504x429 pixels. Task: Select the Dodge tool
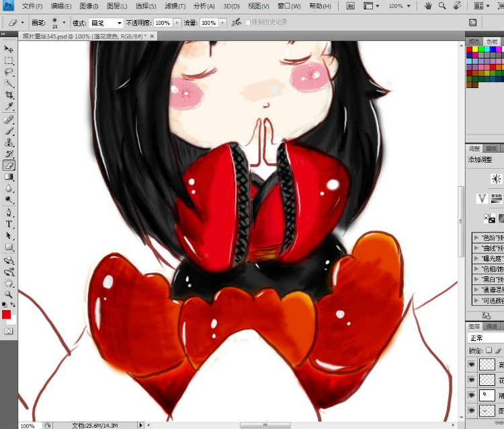point(9,200)
